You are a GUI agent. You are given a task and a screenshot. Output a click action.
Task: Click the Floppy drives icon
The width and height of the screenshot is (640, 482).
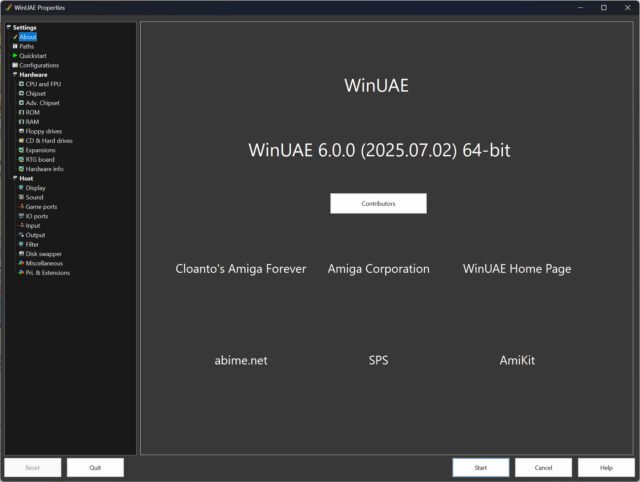pos(22,131)
